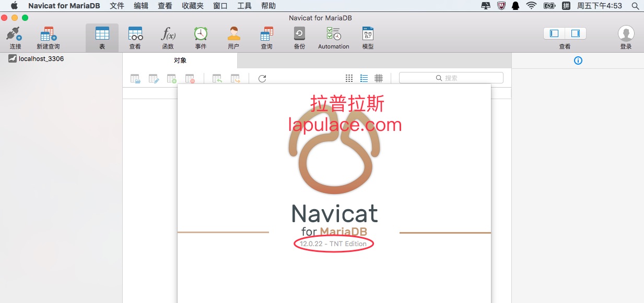Open the Navicat for MariaDB application menu

coord(64,6)
